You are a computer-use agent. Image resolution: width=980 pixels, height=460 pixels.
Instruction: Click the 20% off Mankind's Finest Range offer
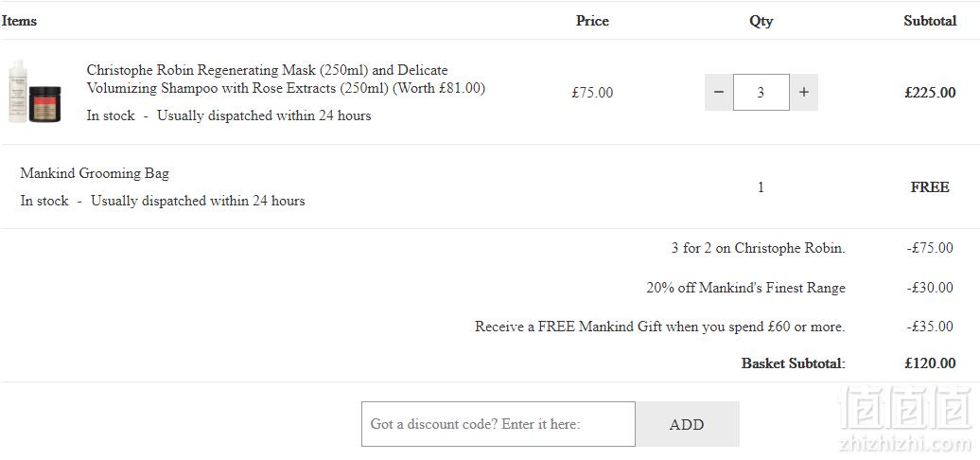point(745,288)
